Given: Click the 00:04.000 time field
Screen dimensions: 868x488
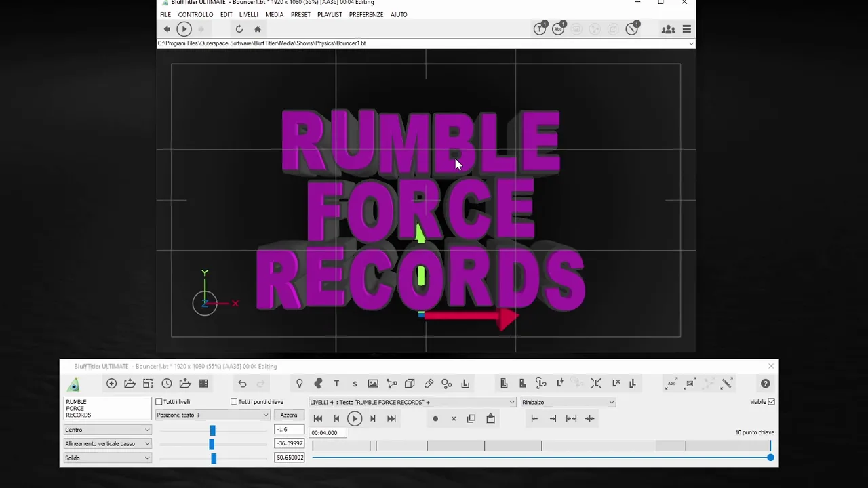Looking at the screenshot, I should (328, 433).
